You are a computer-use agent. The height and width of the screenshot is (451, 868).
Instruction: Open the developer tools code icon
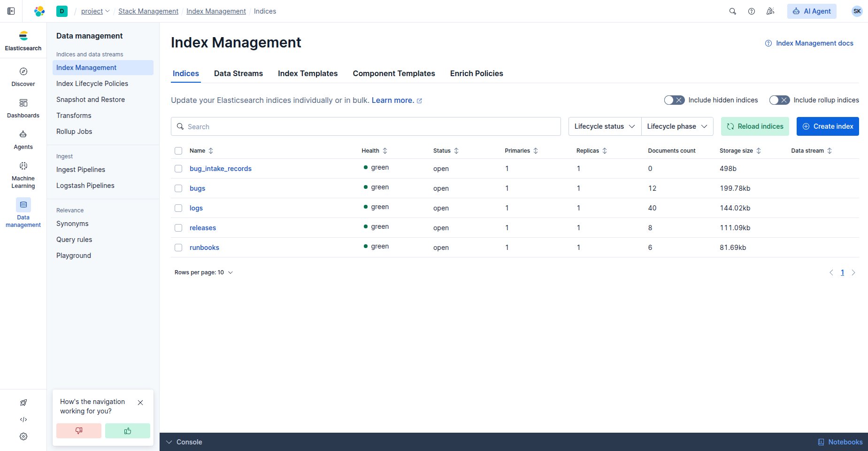[x=23, y=420]
